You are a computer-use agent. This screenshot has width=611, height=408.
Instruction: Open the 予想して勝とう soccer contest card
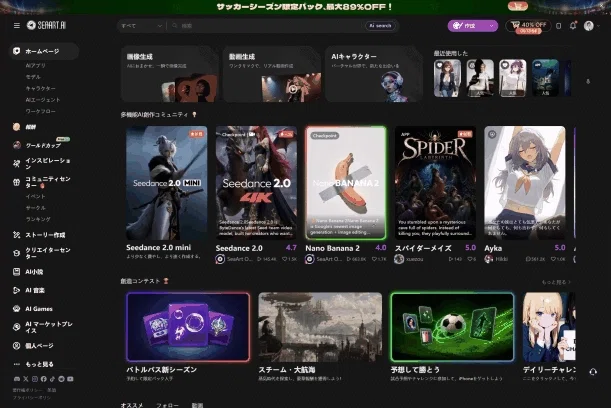(452, 327)
